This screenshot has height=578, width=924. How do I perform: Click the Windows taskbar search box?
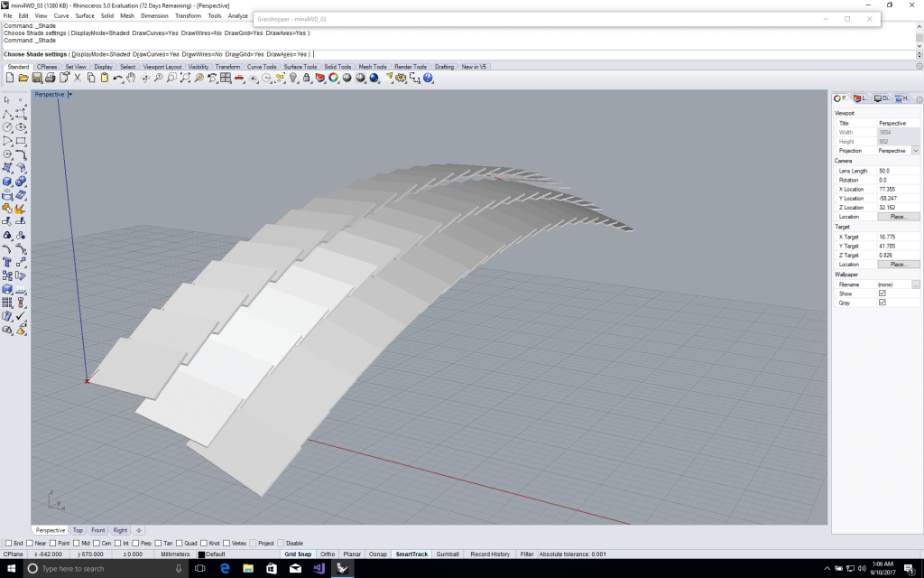pyautogui.click(x=106, y=569)
